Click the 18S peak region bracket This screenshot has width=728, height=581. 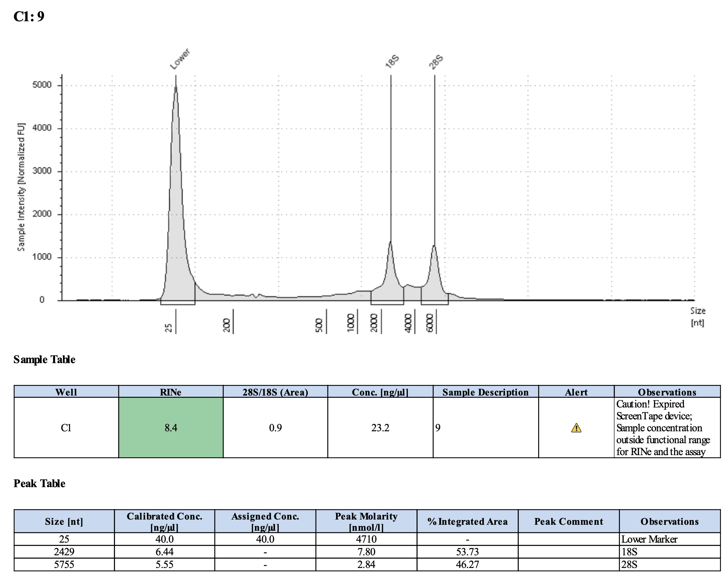tap(387, 303)
